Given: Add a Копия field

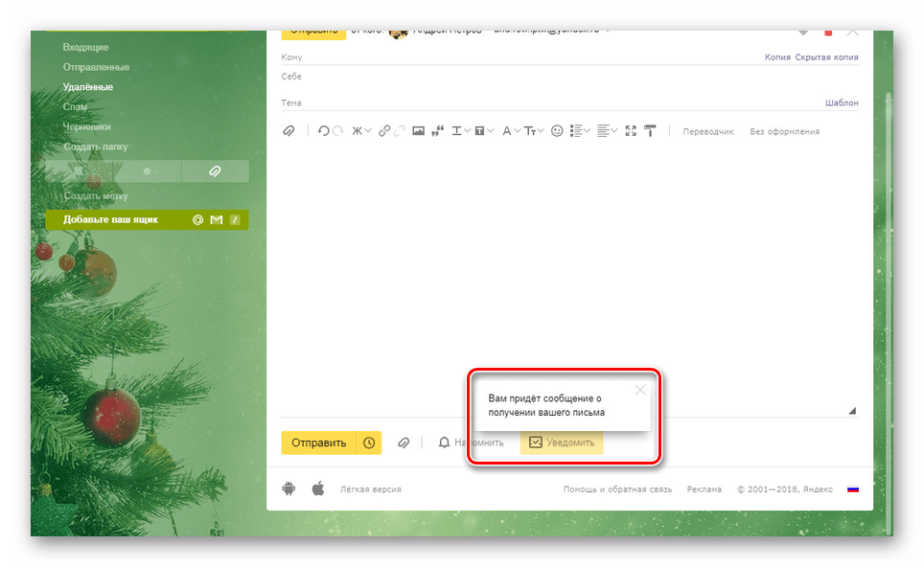Looking at the screenshot, I should 777,57.
